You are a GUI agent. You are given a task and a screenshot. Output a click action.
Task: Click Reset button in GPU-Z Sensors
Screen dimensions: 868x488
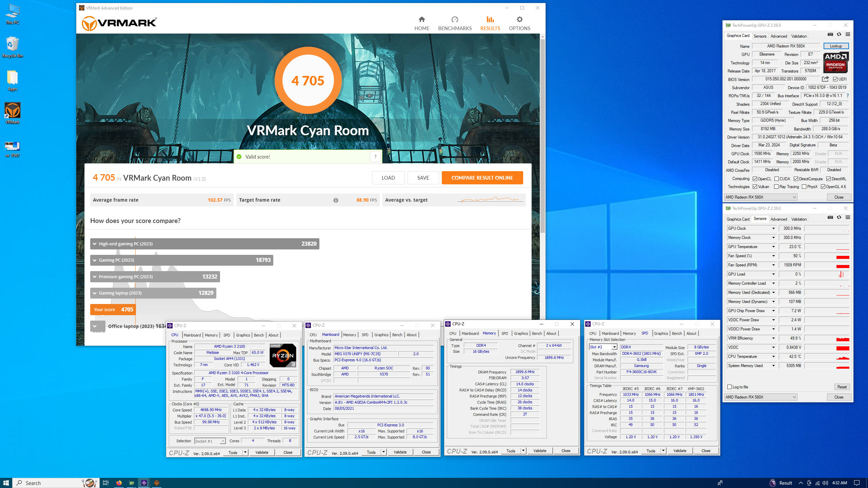[842, 387]
